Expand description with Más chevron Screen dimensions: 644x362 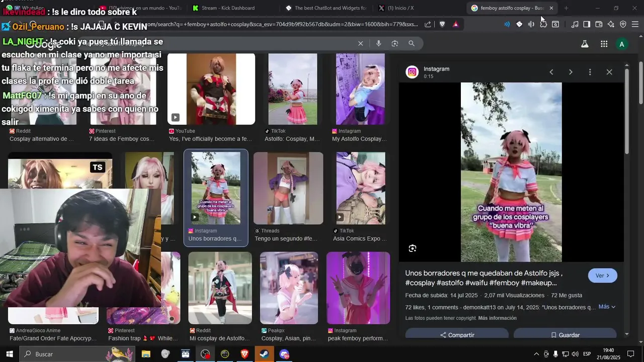[x=607, y=307]
